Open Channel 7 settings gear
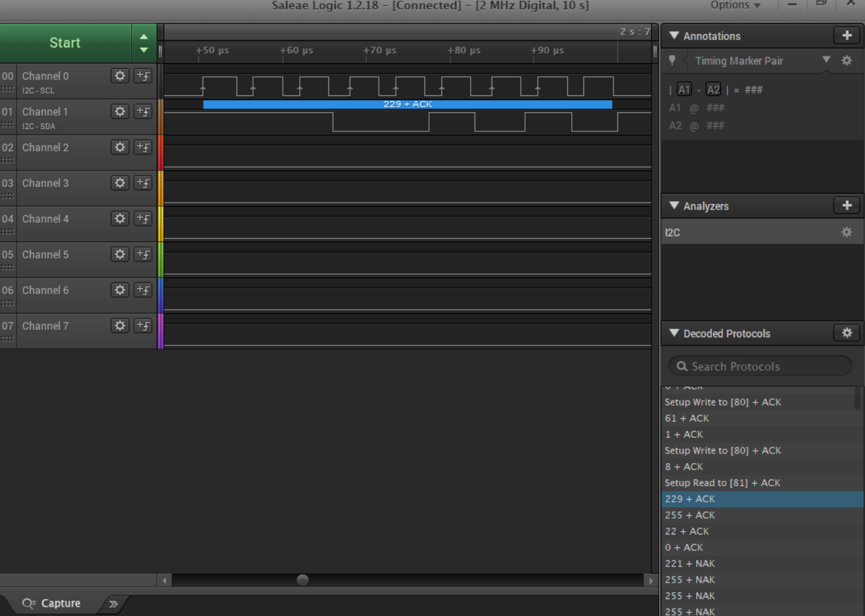Screen dimensions: 865x616 click(x=120, y=326)
